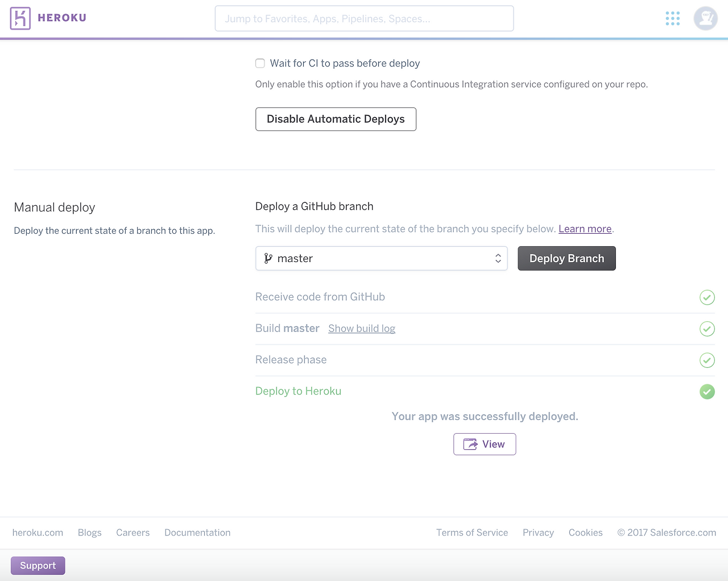Open the Blogs footer link
Image resolution: width=728 pixels, height=581 pixels.
[90, 533]
